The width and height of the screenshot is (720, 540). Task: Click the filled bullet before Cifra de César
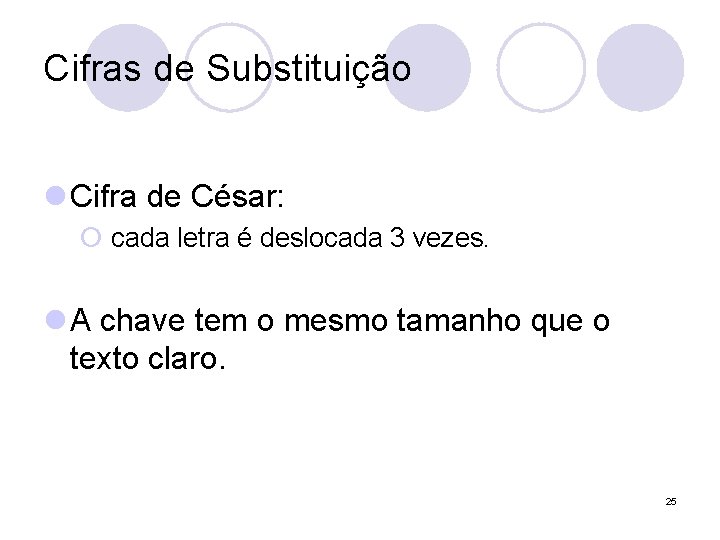tap(55, 197)
